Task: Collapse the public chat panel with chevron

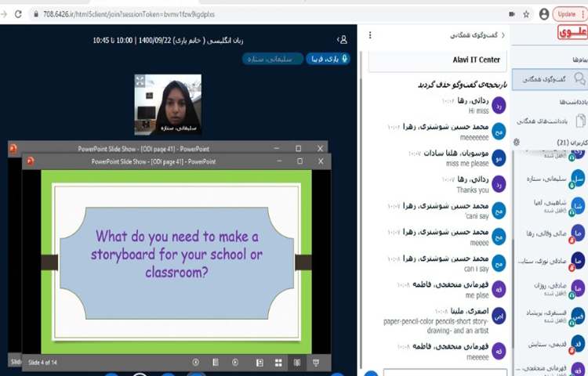Action: pyautogui.click(x=503, y=35)
